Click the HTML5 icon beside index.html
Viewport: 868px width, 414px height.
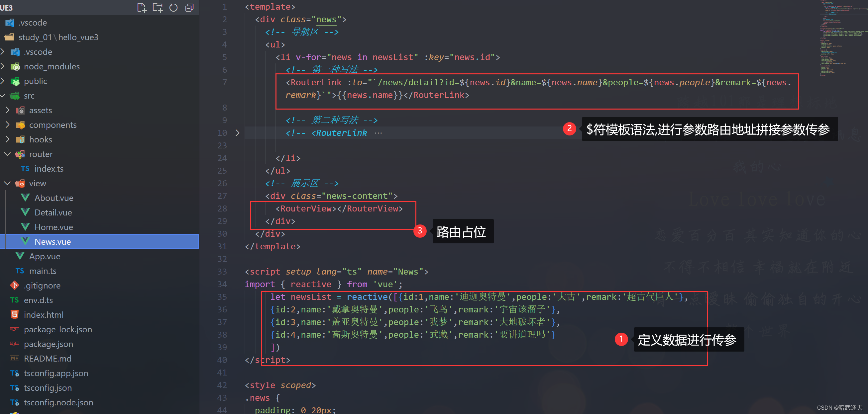point(15,315)
